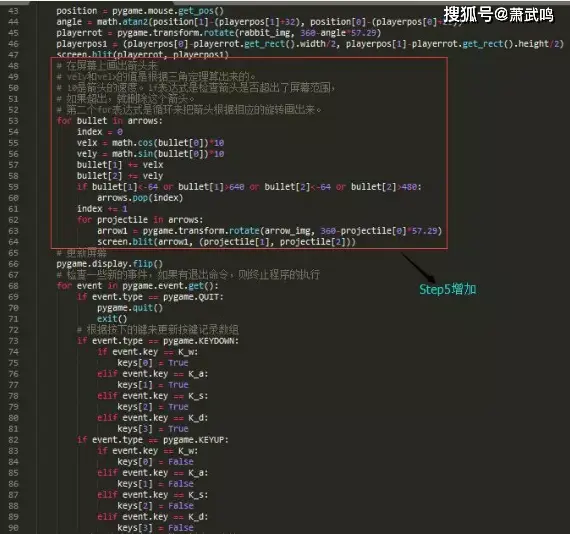Click the 'keys[0] = False' line
The height and width of the screenshot is (534, 570).
click(155, 462)
